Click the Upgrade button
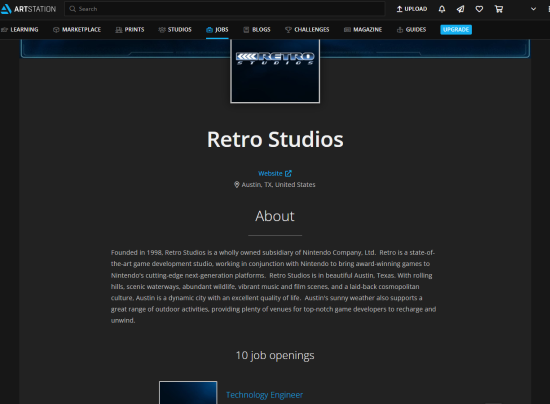The width and height of the screenshot is (550, 404). tap(456, 29)
